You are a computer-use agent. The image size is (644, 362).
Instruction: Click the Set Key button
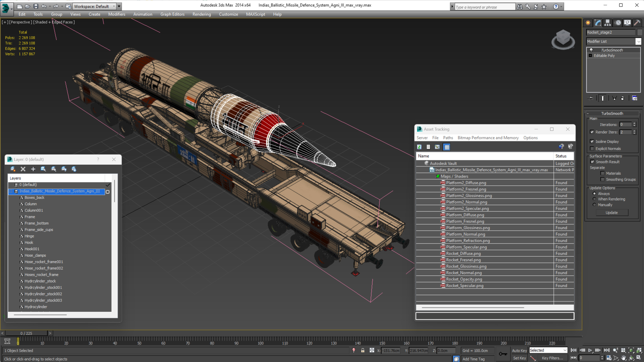pos(519,358)
